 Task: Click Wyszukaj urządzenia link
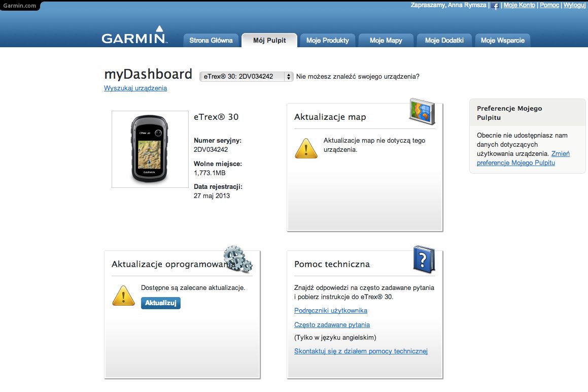(x=135, y=88)
